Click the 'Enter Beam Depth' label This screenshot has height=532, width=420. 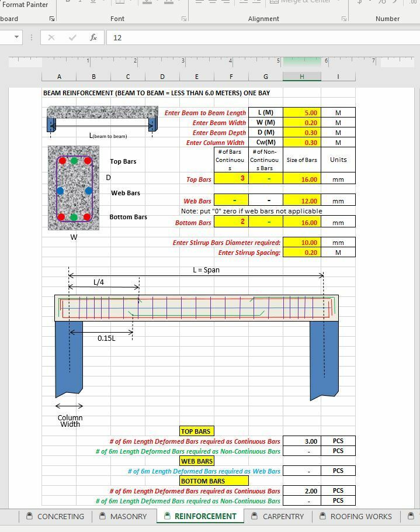click(x=219, y=132)
